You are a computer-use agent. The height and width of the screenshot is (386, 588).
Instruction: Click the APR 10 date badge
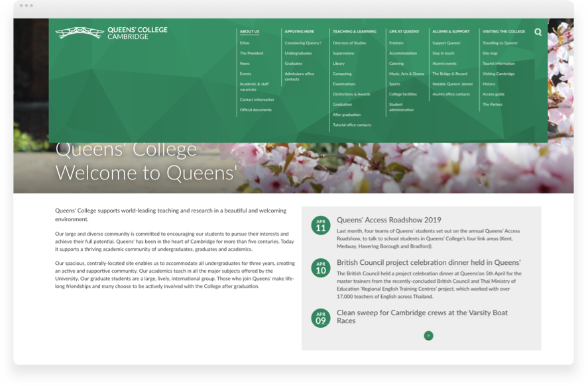pyautogui.click(x=321, y=268)
